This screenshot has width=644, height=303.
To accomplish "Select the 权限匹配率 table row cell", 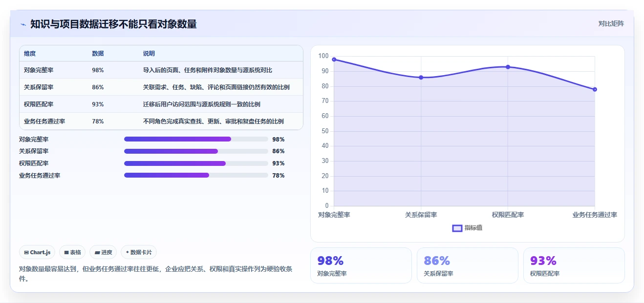I will pos(39,104).
